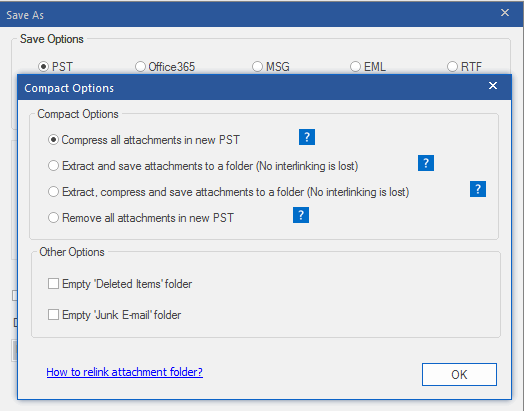The height and width of the screenshot is (411, 524).
Task: Confirm Compact Options with OK button
Action: point(459,375)
